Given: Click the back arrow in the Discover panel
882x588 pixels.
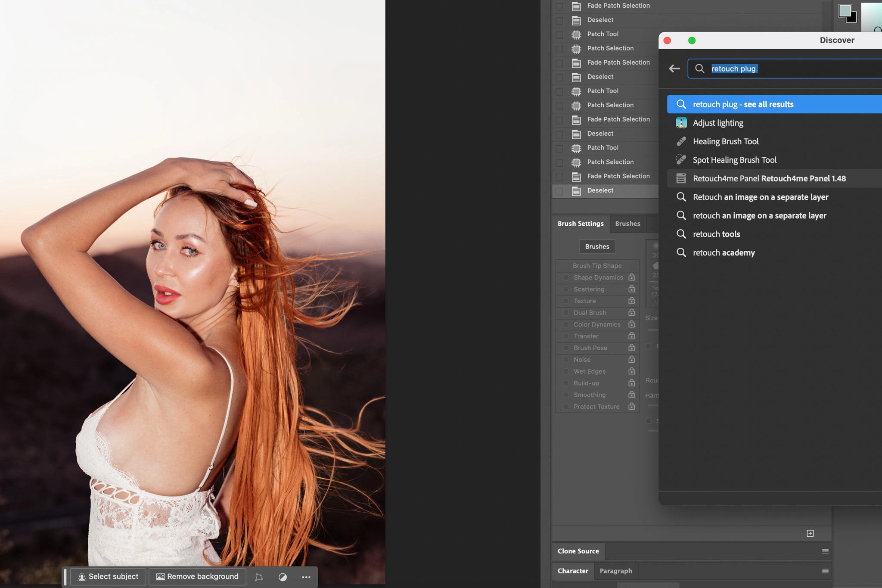Looking at the screenshot, I should point(674,68).
